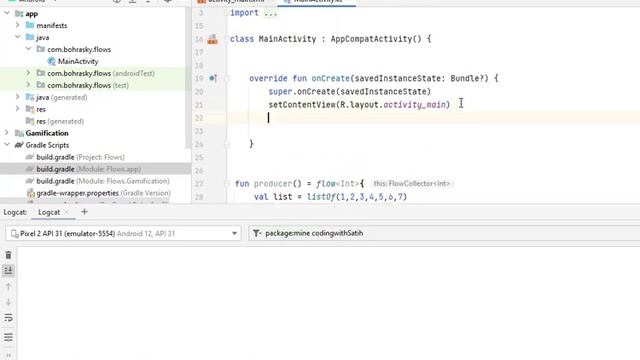Expand the java (generated) folder

pyautogui.click(x=18, y=97)
